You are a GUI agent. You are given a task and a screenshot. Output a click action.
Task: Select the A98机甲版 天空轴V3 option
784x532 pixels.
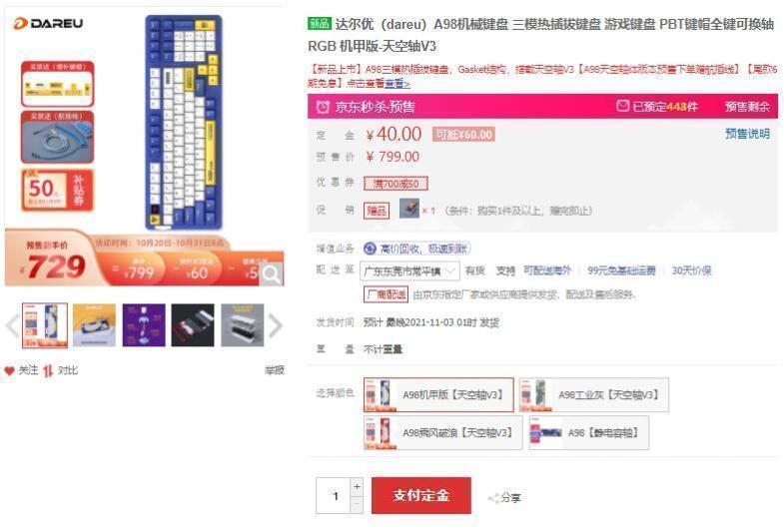(x=438, y=394)
